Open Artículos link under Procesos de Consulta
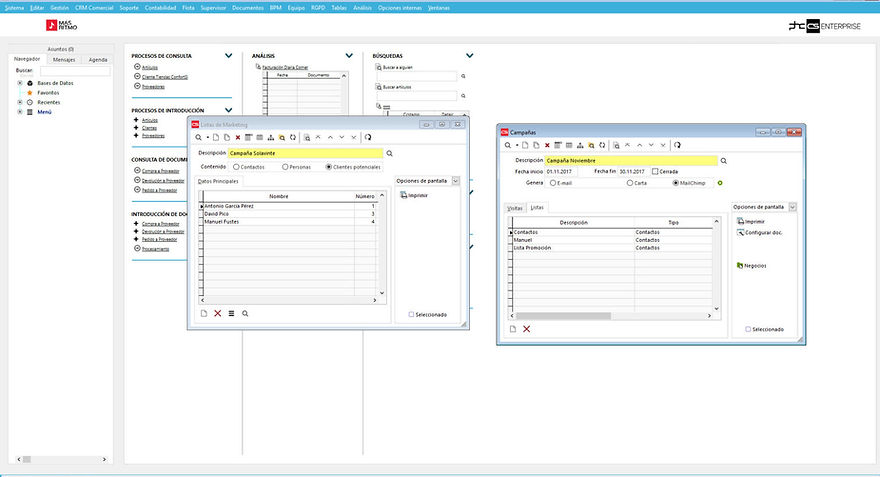Screen dimensions: 880x477 click(x=150, y=67)
